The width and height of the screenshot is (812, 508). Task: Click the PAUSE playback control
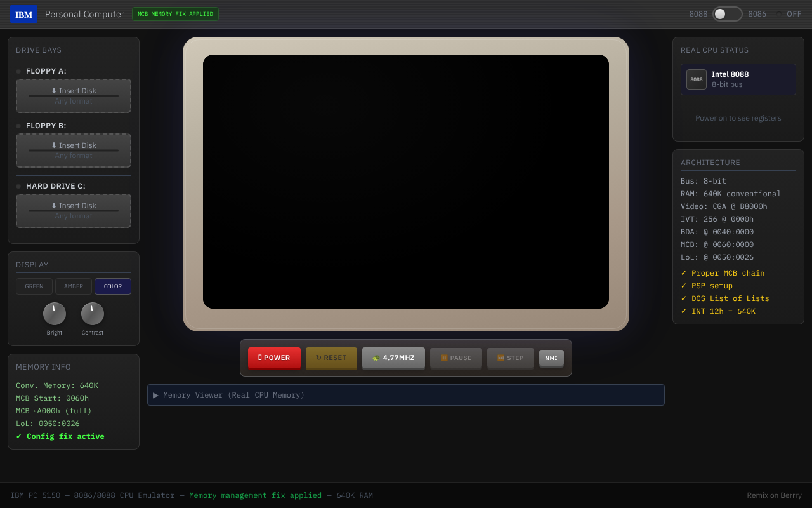[455, 358]
